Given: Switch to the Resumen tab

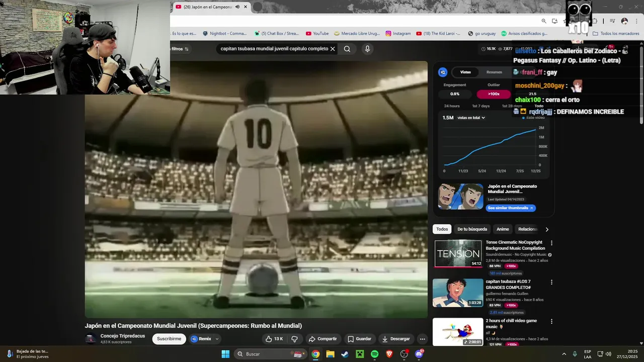Looking at the screenshot, I should (x=494, y=72).
